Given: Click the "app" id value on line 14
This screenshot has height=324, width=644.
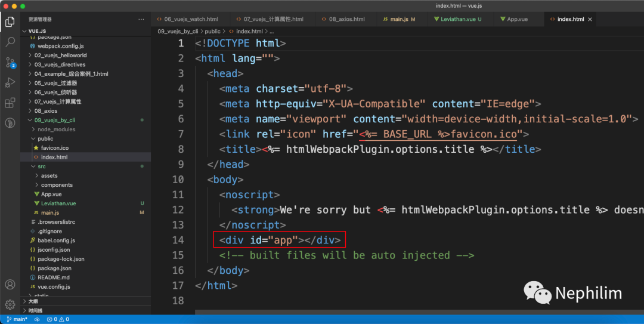Looking at the screenshot, I should click(283, 240).
